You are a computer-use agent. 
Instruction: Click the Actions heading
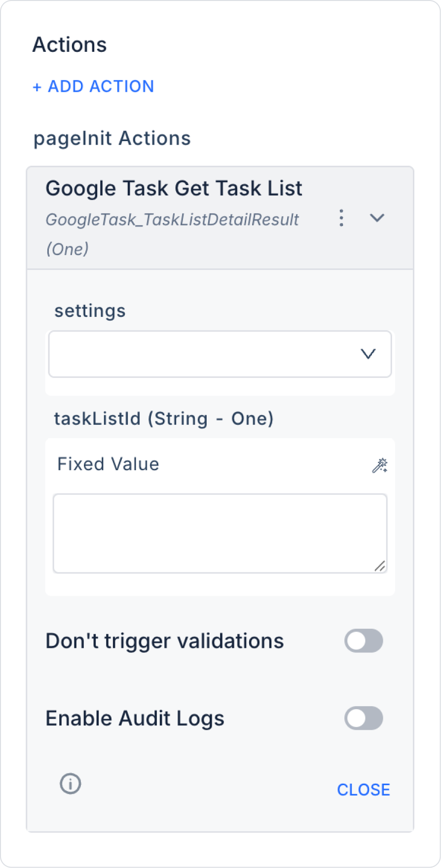pyautogui.click(x=70, y=45)
